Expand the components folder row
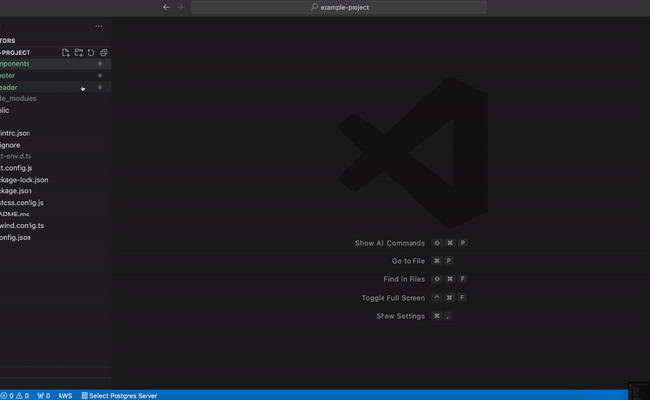Viewport: 650px width, 400px height. click(x=56, y=64)
